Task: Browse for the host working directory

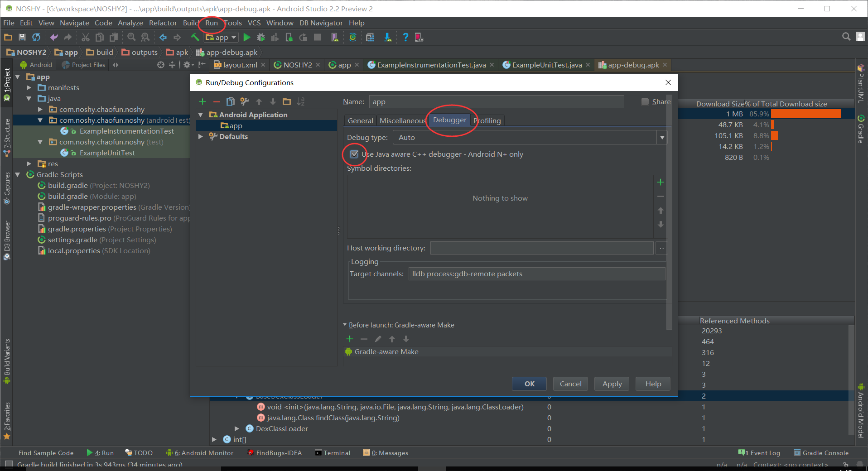Action: pos(662,248)
